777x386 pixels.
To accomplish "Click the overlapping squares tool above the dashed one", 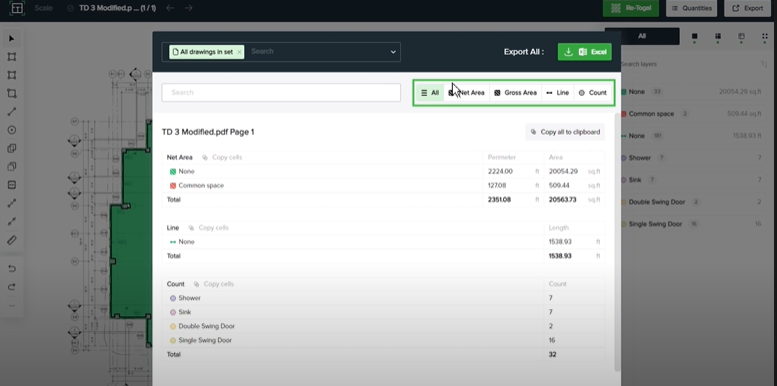I will [x=12, y=149].
